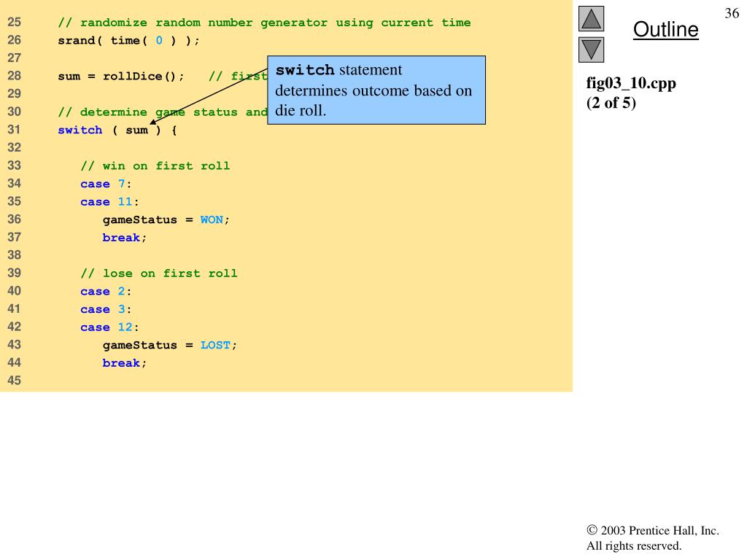Select the fig03_10.cpp file title
The width and height of the screenshot is (747, 560).
tap(631, 83)
